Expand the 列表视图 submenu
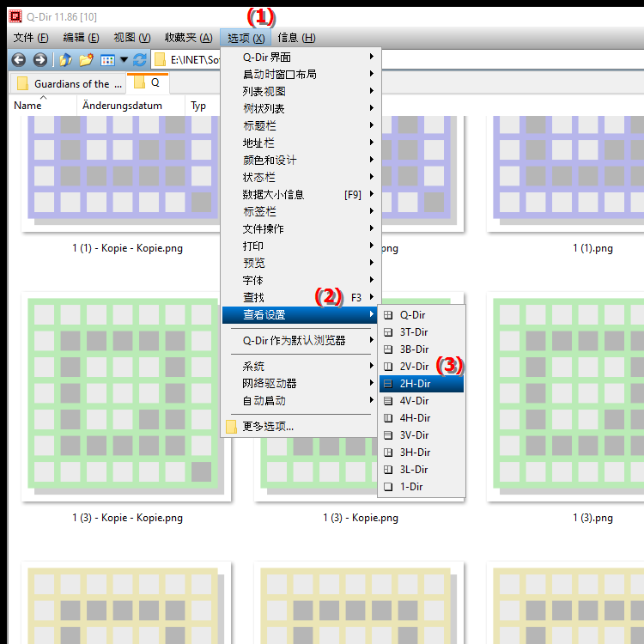 301,91
